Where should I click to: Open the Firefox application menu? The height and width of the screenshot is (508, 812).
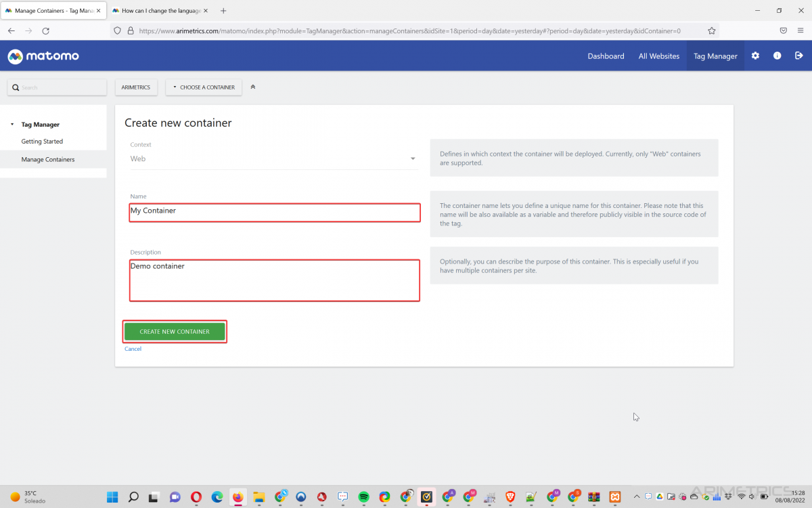tap(800, 30)
